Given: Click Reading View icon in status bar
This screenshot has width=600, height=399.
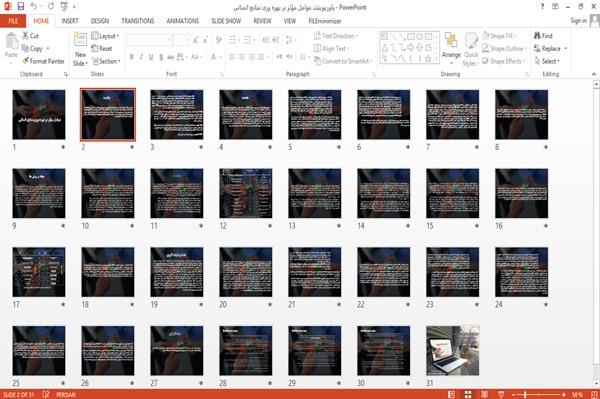Looking at the screenshot, I should [484, 394].
